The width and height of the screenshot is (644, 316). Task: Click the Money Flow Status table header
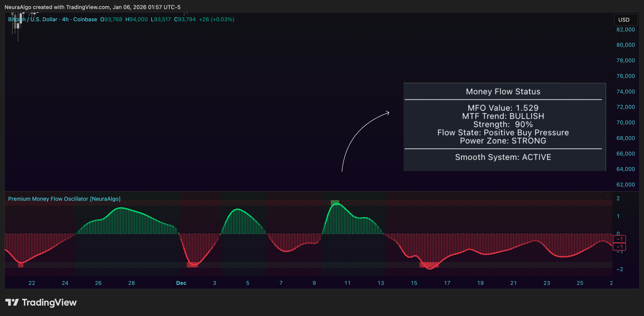pos(503,91)
